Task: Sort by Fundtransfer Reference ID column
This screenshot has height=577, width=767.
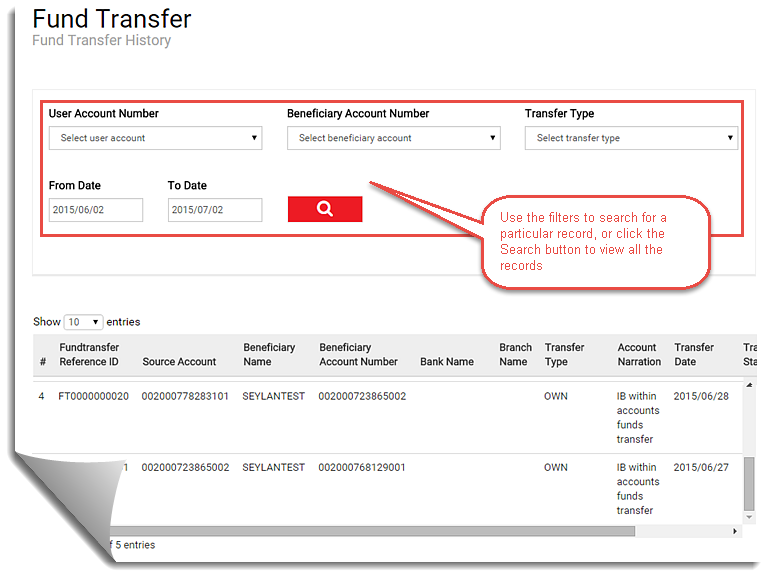Action: click(89, 355)
